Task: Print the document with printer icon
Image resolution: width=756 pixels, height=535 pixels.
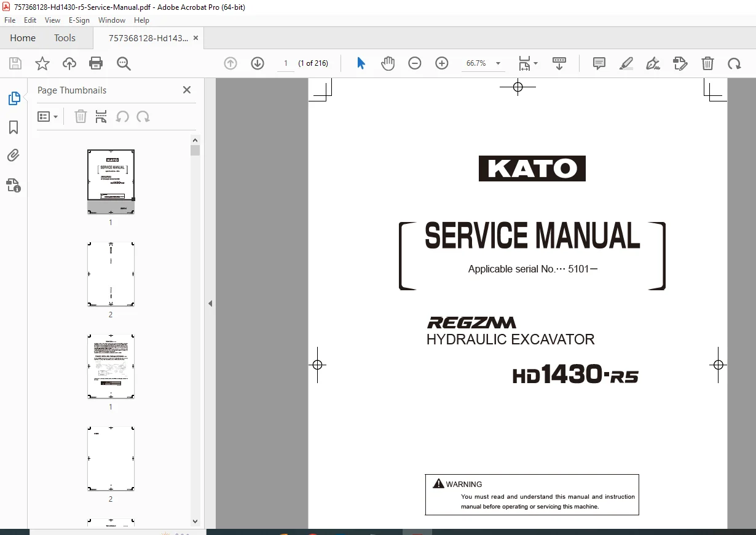Action: tap(96, 63)
